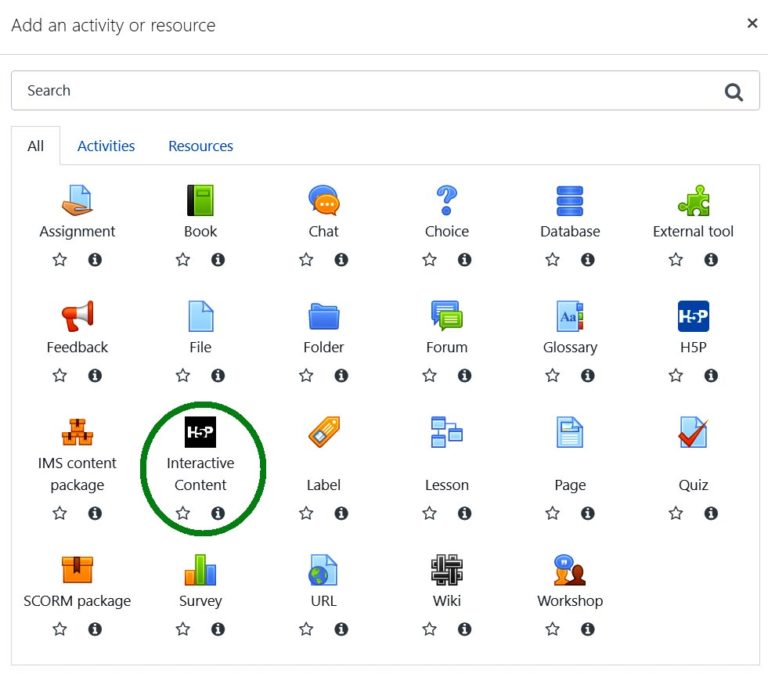The height and width of the screenshot is (674, 768).
Task: Choose the Book resource icon
Action: click(200, 201)
